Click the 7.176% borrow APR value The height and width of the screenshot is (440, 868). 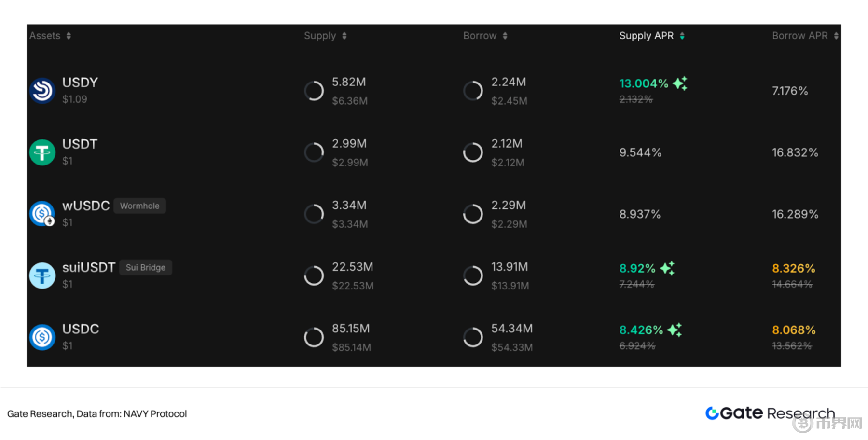pyautogui.click(x=790, y=91)
